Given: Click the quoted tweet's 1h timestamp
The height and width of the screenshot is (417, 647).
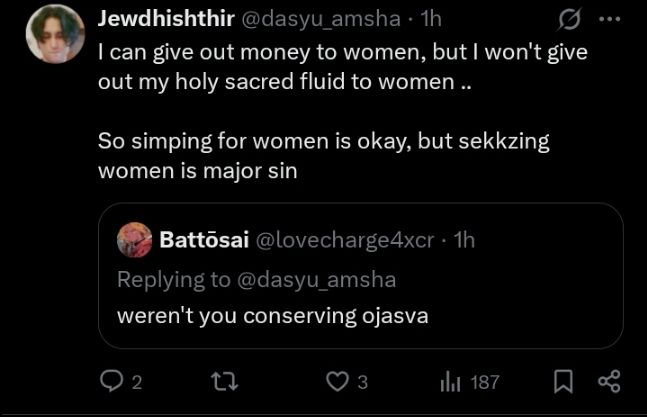Looking at the screenshot, I should [x=465, y=240].
